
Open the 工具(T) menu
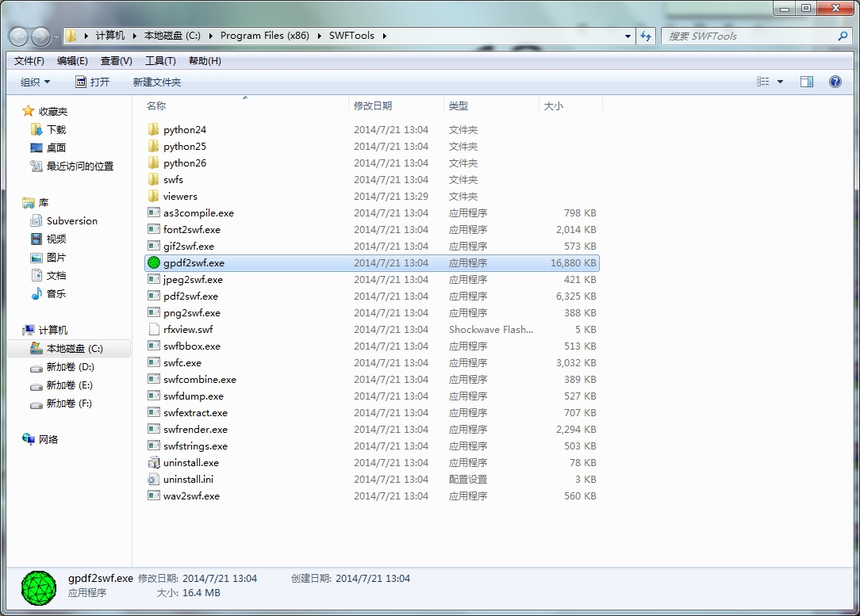[x=160, y=61]
